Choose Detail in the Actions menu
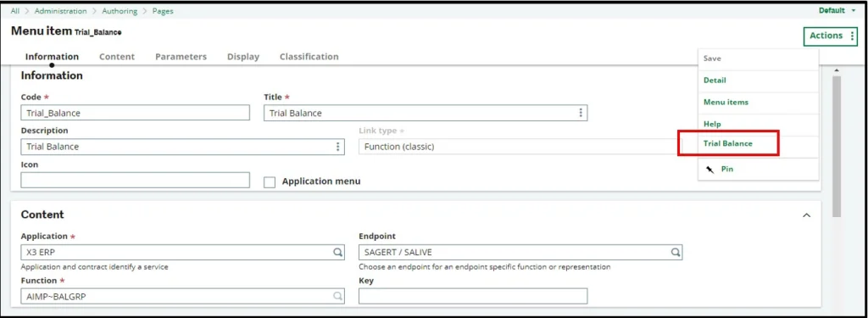868x318 pixels. pos(758,81)
